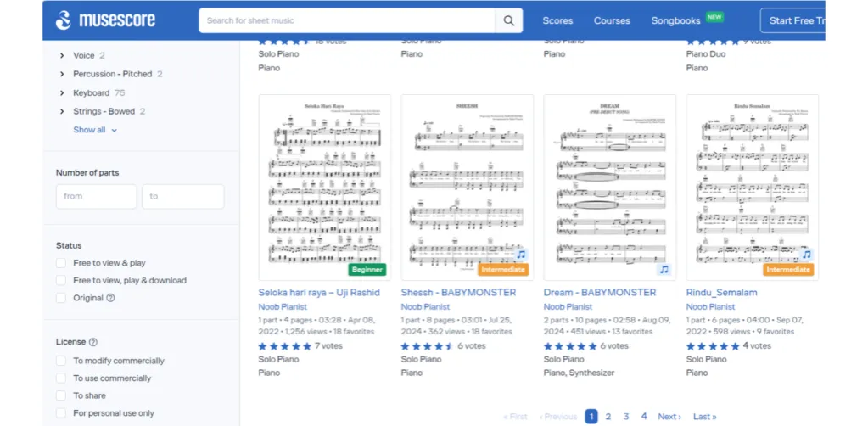This screenshot has width=868, height=426.
Task: Open the Songbooks menu
Action: pos(675,20)
